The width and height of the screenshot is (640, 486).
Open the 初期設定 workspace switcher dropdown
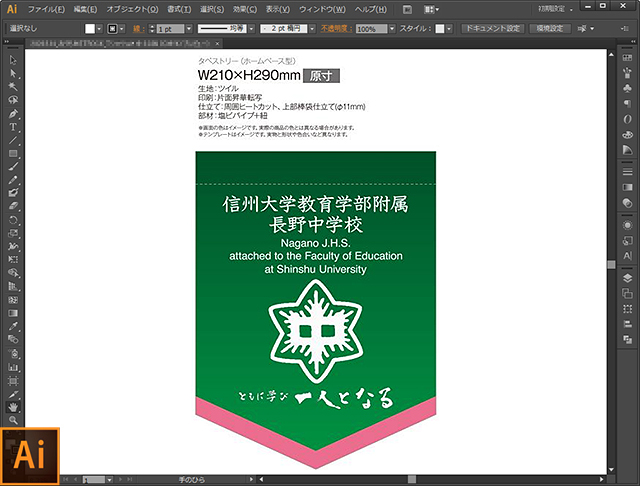[x=556, y=9]
